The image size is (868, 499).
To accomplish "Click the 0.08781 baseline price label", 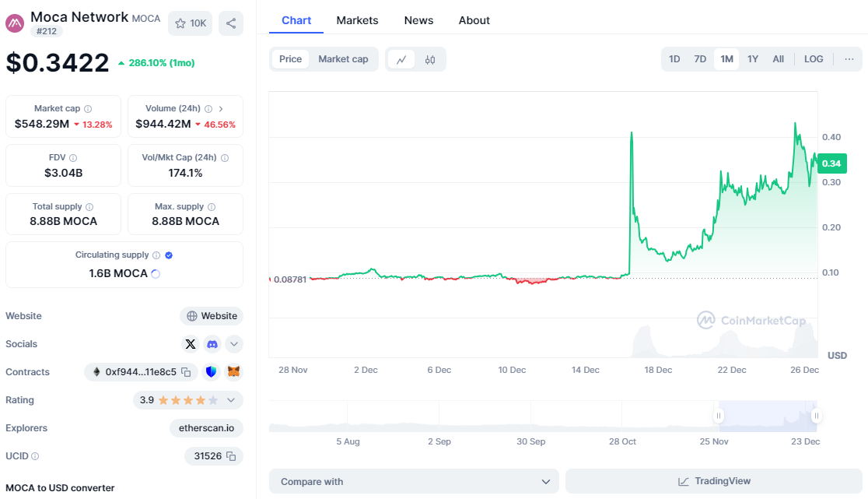I will [x=289, y=279].
